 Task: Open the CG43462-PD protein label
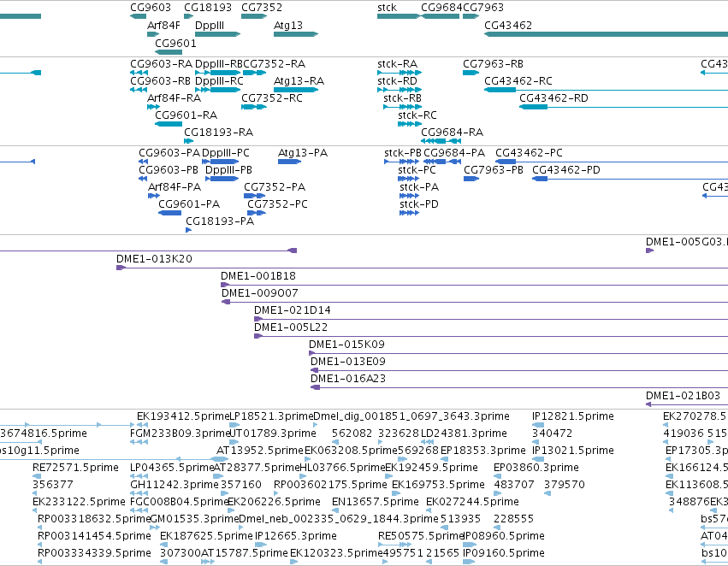(x=566, y=170)
